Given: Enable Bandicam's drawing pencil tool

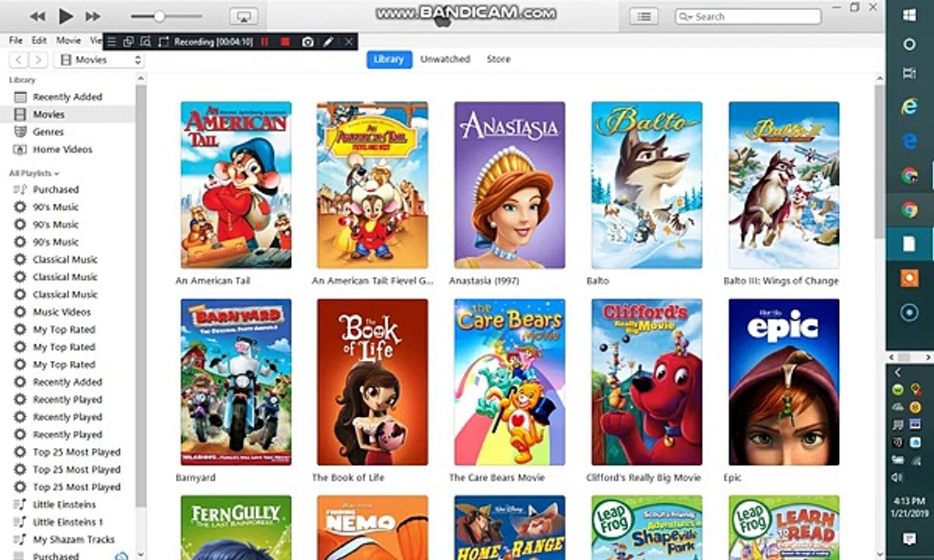Looking at the screenshot, I should [x=328, y=42].
